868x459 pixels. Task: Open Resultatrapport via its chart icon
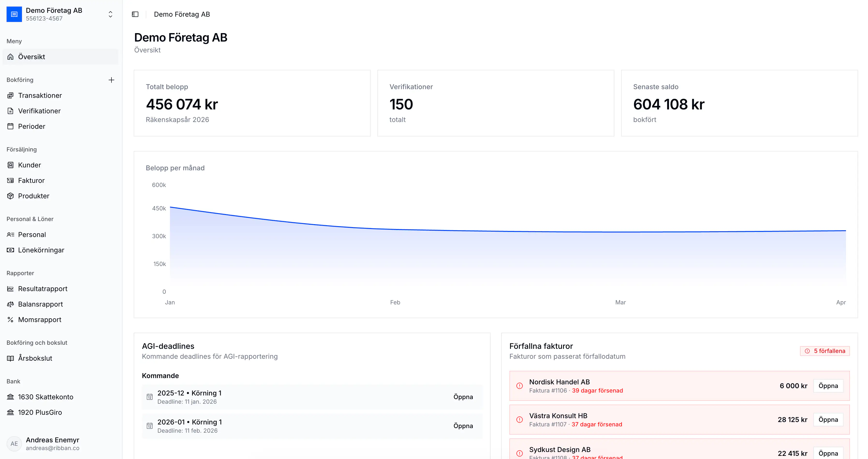tap(10, 289)
